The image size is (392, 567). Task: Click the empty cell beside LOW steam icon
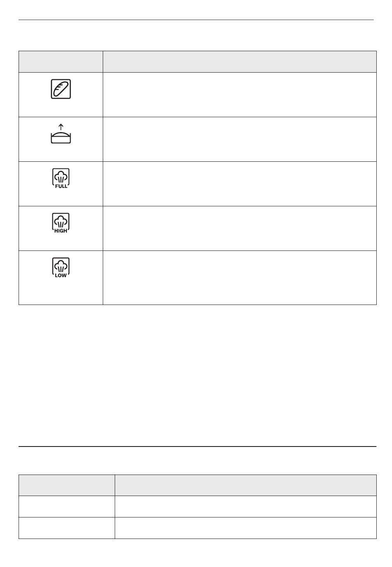(240, 278)
